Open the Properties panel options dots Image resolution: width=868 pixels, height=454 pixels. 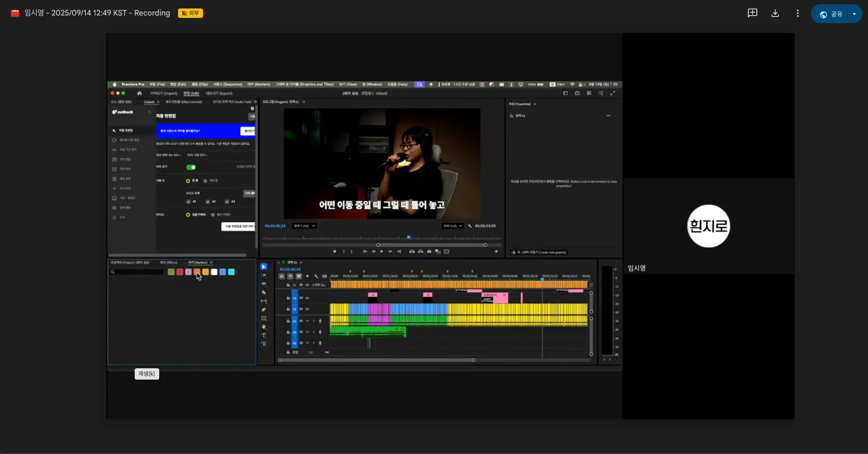(x=608, y=116)
